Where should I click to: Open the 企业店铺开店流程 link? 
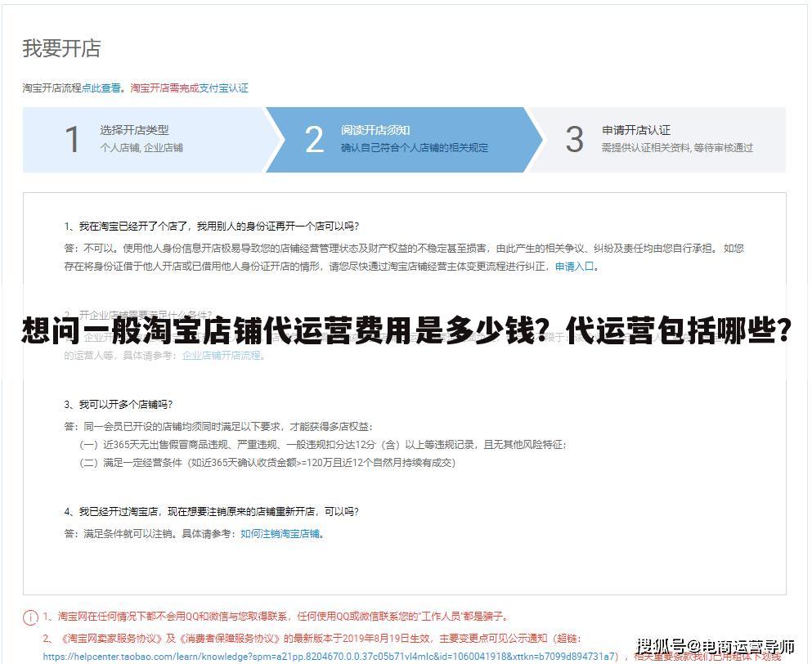pyautogui.click(x=221, y=356)
